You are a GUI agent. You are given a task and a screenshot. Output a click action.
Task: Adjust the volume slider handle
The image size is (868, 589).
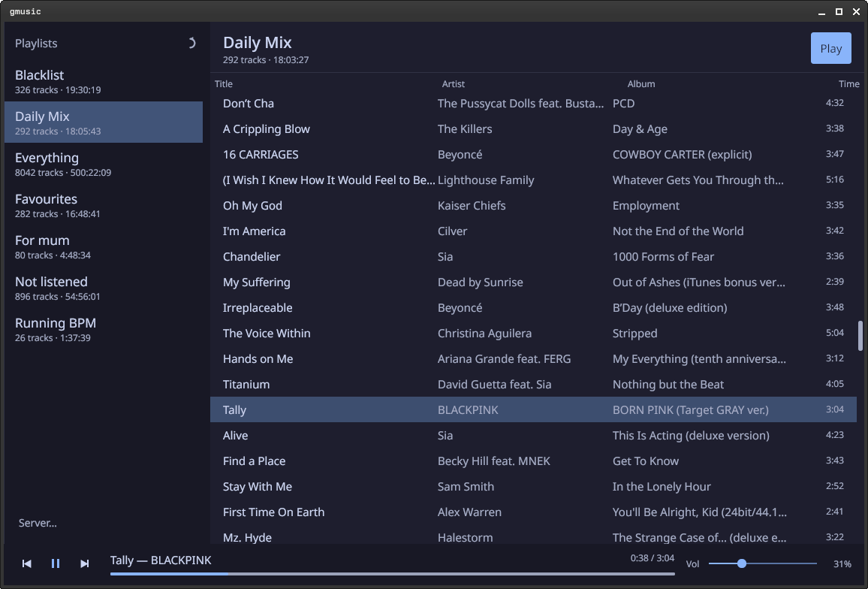point(742,563)
